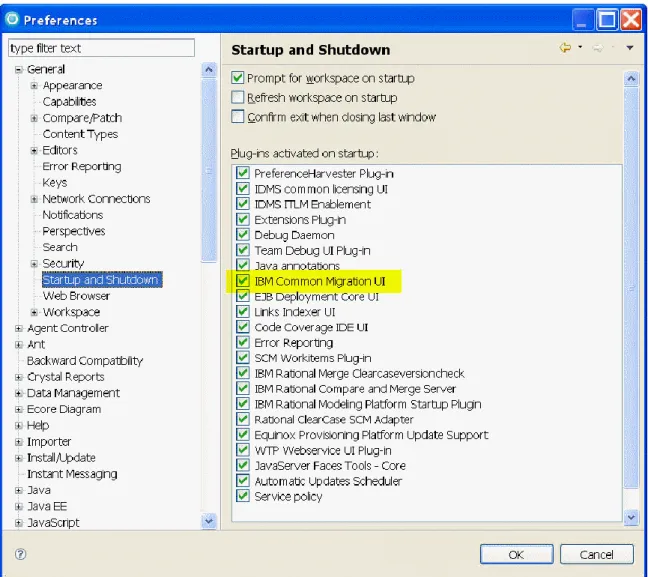Collapse the General tree node
The width and height of the screenshot is (648, 577).
[x=18, y=69]
